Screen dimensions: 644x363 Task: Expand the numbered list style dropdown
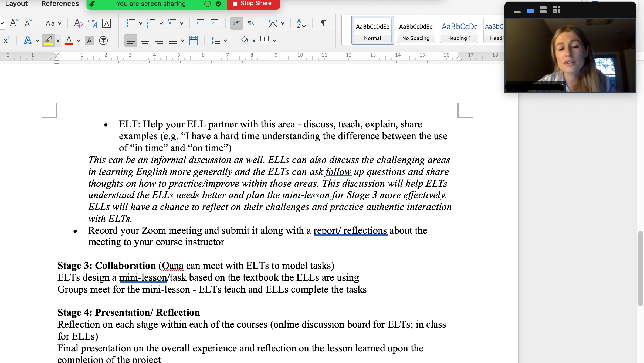click(x=161, y=23)
